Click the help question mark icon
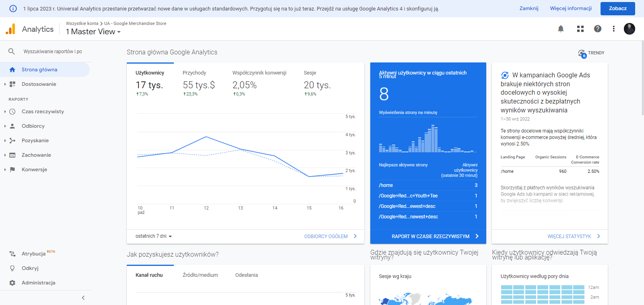This screenshot has height=305, width=644. click(x=598, y=29)
